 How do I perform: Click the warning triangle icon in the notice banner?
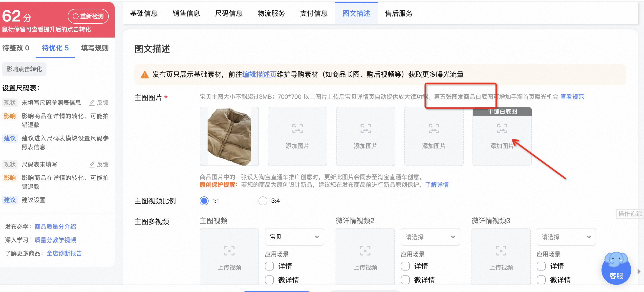coord(145,75)
